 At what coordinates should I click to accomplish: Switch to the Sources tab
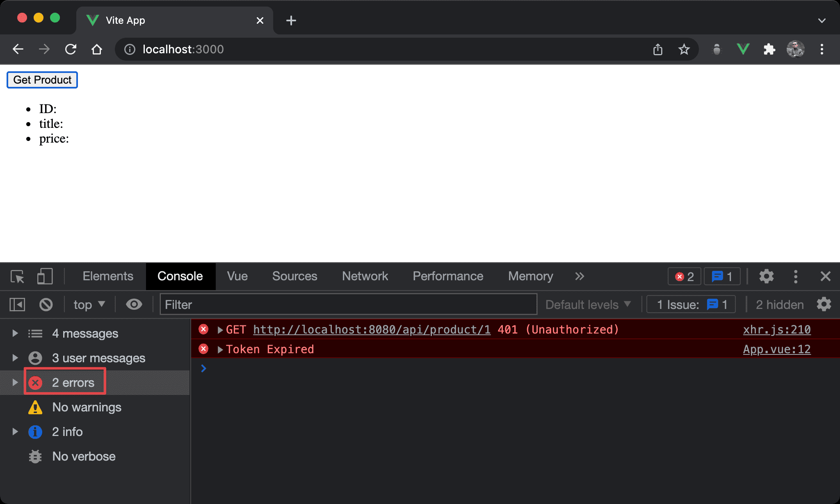[295, 276]
